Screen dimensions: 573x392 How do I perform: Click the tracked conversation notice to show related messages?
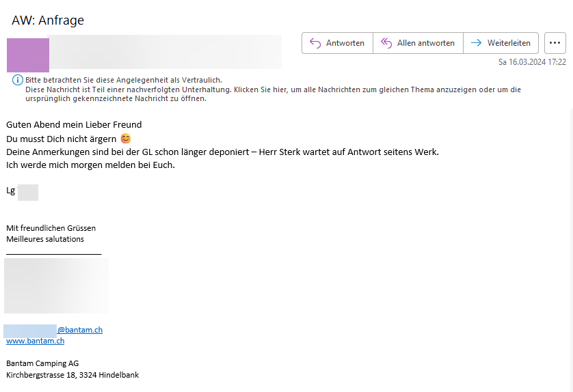273,89
